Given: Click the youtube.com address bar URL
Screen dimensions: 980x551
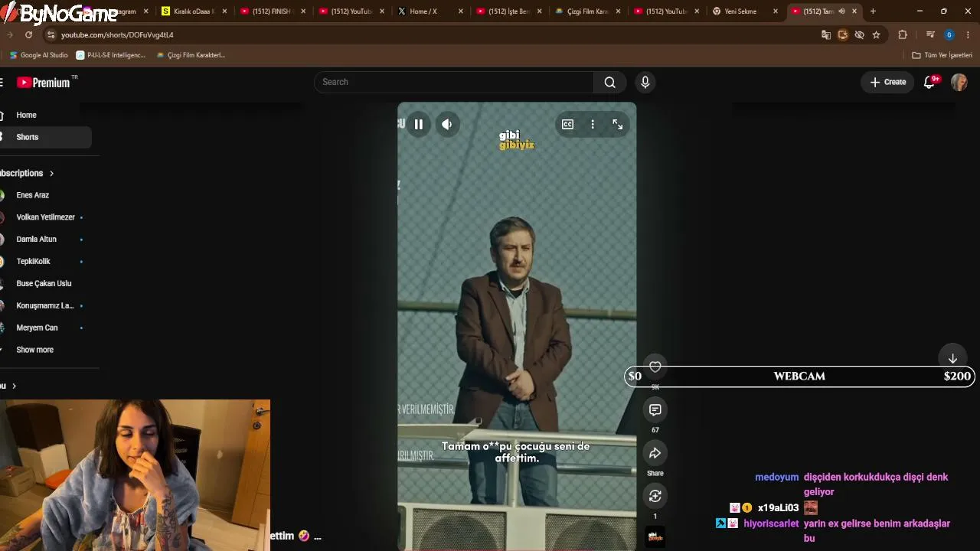Looking at the screenshot, I should (117, 34).
